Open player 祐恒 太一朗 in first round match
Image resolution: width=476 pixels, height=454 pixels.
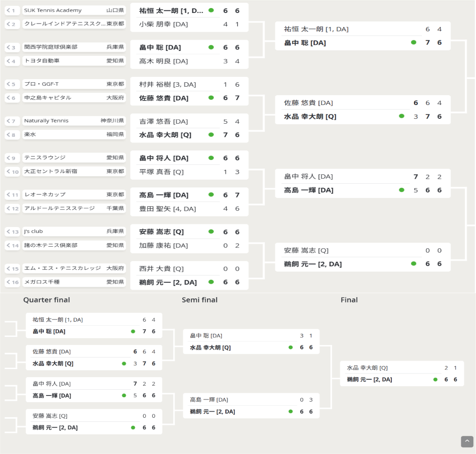point(171,10)
